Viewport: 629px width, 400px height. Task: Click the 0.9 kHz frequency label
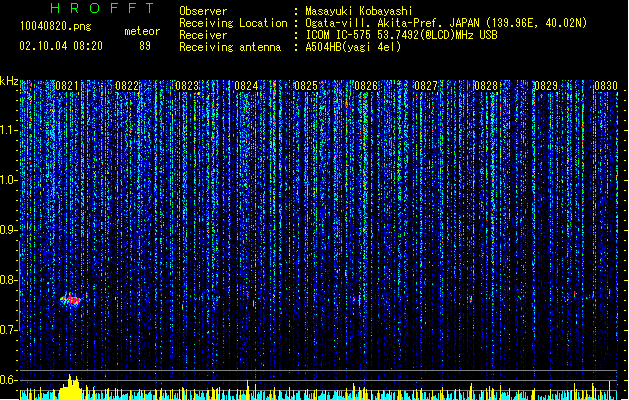coord(9,230)
